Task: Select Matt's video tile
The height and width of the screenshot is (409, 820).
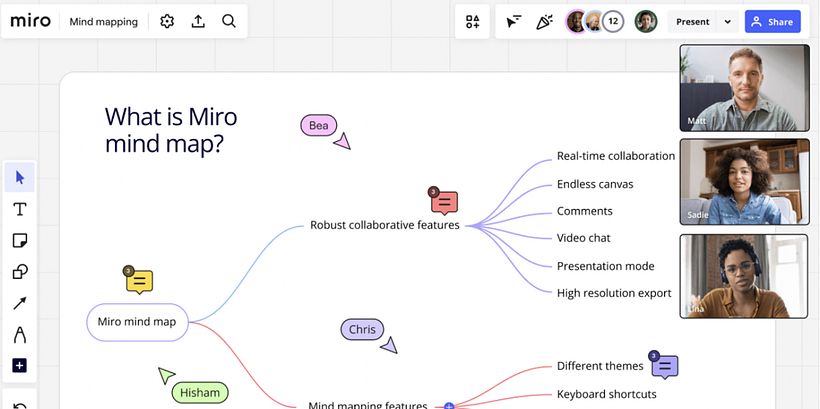Action: 745,88
